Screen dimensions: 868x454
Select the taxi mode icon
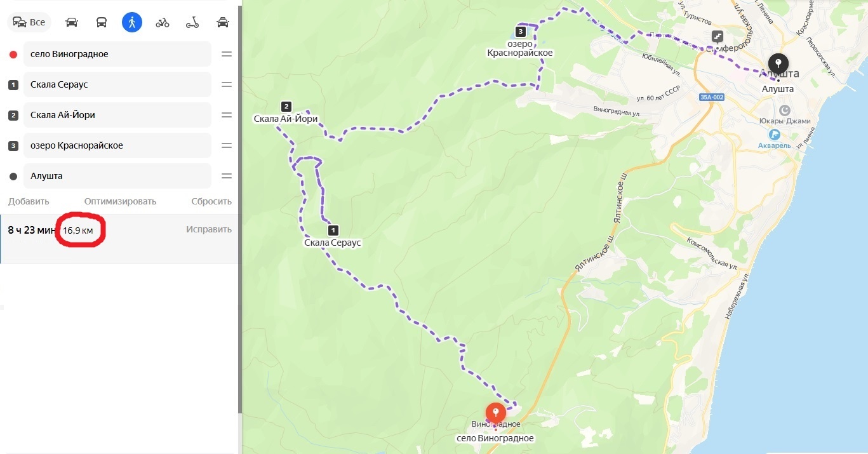[x=223, y=22]
